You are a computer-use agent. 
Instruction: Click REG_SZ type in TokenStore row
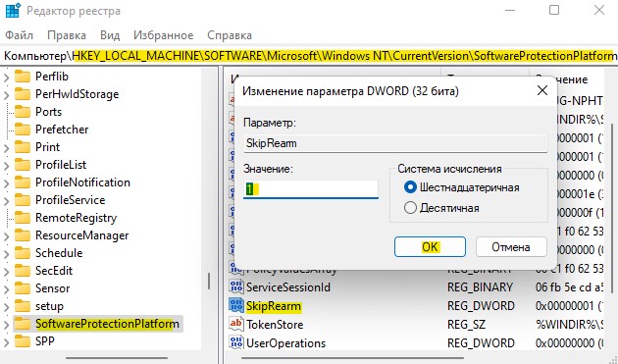click(x=466, y=325)
